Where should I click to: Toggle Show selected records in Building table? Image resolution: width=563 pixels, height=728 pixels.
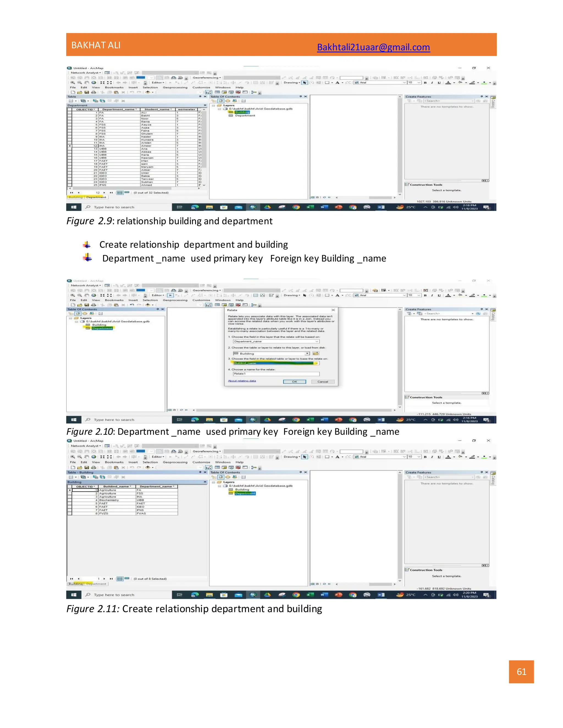click(x=127, y=579)
